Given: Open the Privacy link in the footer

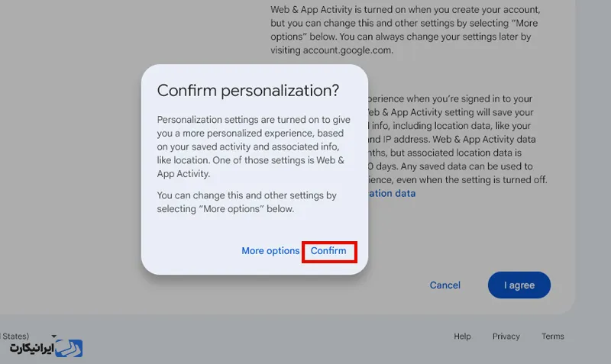Looking at the screenshot, I should coord(506,337).
